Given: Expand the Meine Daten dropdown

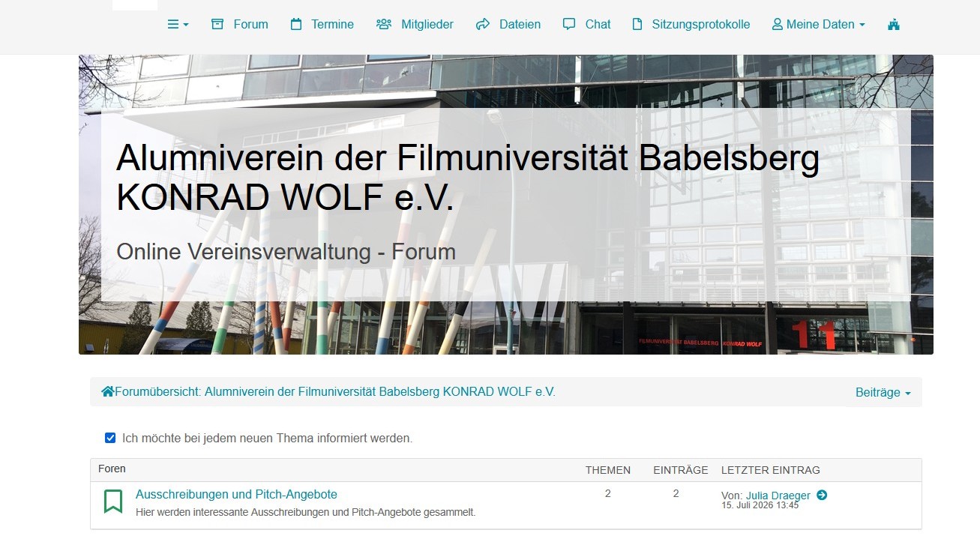Looking at the screenshot, I should (x=819, y=24).
